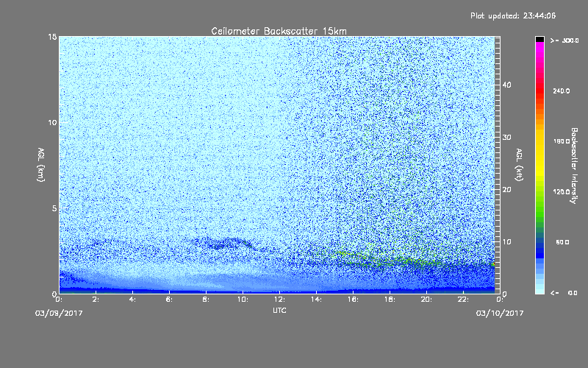Click the dark blue section of colorbar
Viewport: 588px width, 368px height.
[539, 250]
